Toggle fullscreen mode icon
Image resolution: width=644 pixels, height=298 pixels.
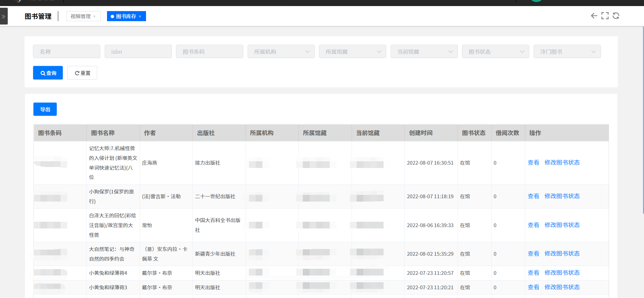[605, 16]
